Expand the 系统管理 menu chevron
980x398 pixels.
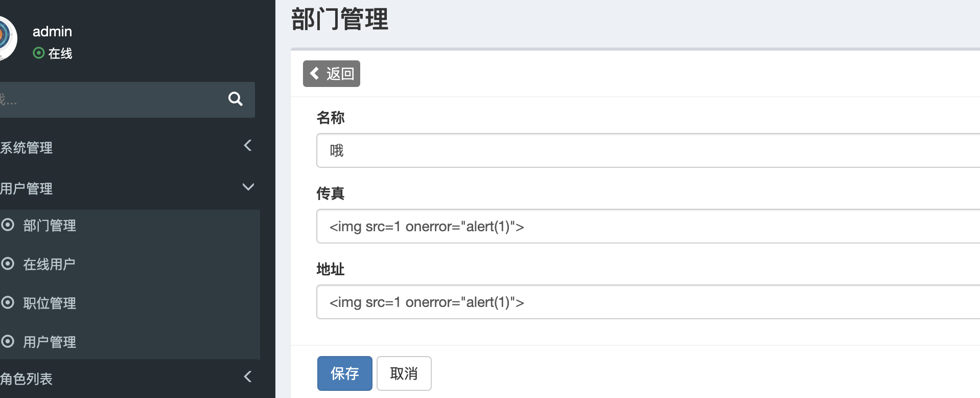pyautogui.click(x=248, y=146)
